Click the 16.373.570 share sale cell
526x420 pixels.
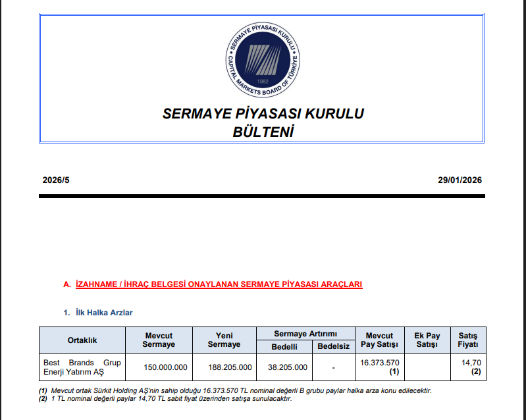click(379, 367)
